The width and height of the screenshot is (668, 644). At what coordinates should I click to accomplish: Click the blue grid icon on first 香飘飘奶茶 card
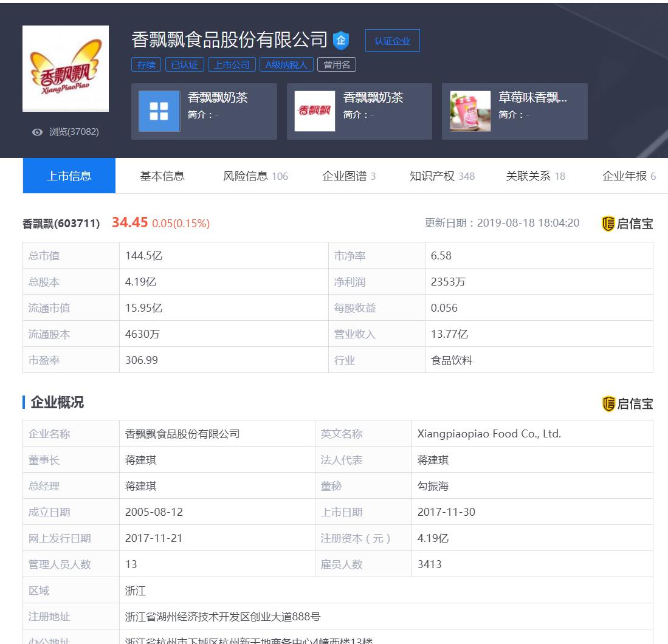(x=159, y=111)
